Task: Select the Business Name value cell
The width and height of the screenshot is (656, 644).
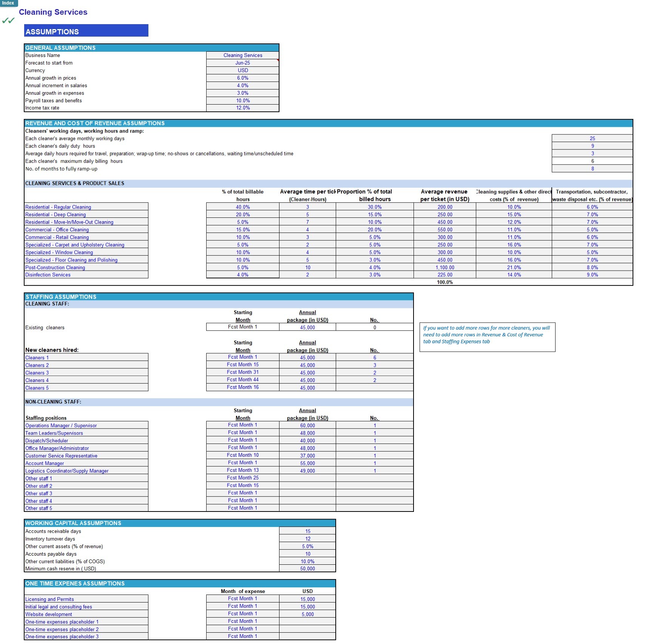Action: [x=242, y=55]
